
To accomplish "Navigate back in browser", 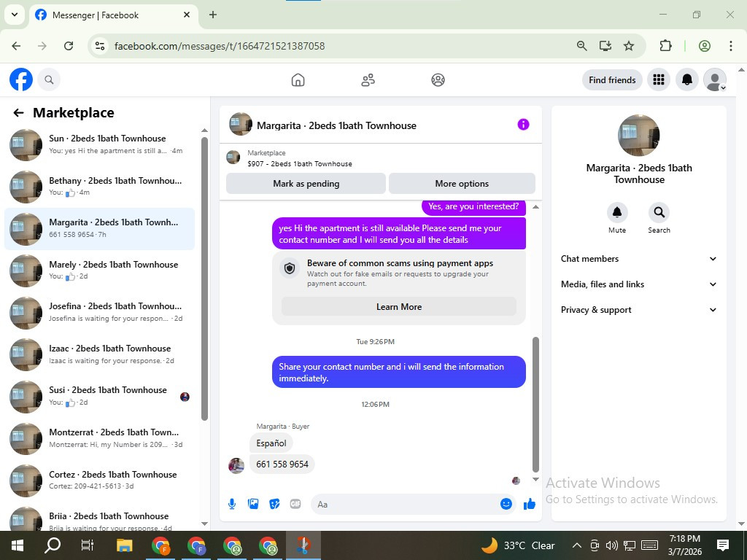I will (16, 46).
